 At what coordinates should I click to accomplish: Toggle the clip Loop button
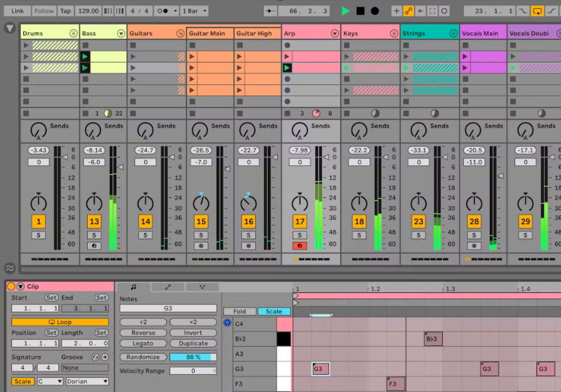[60, 322]
